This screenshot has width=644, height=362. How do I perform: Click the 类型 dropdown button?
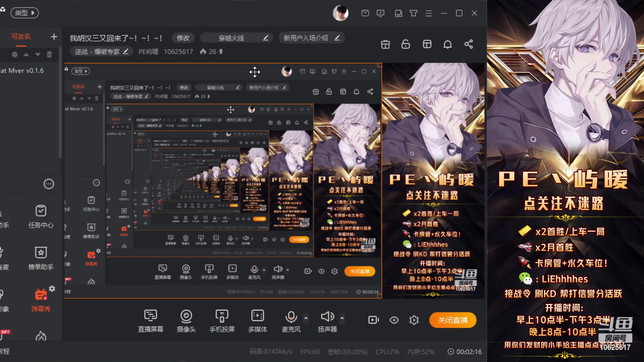[25, 13]
